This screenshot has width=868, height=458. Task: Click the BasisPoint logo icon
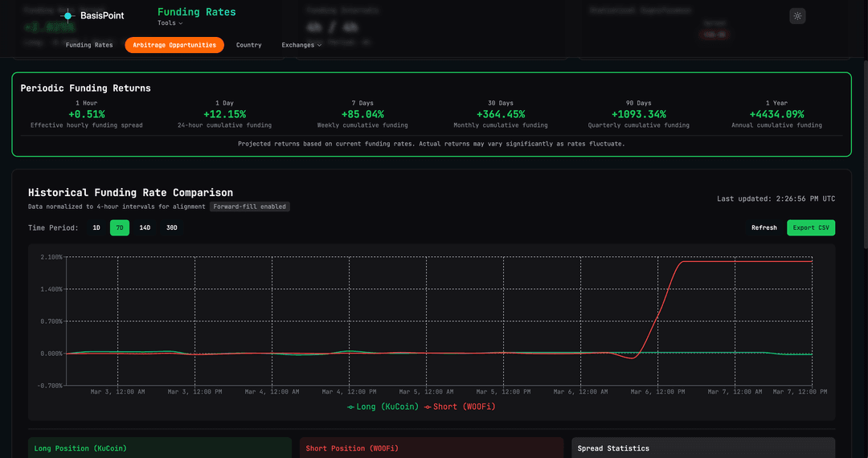point(68,15)
